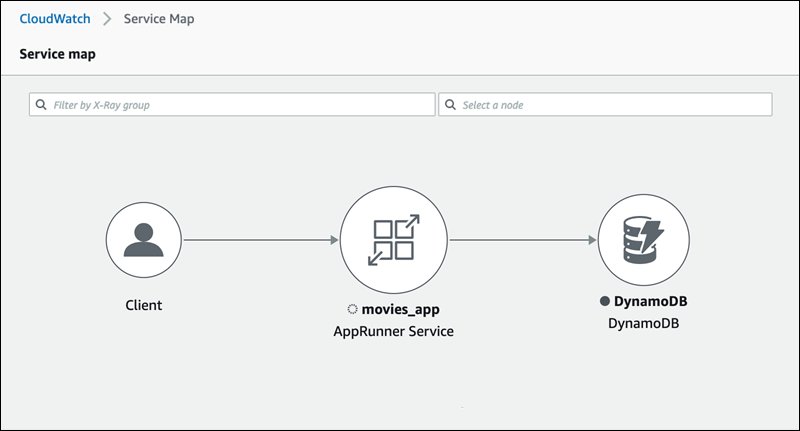Click magnifier icon in X-Ray group filter
800x431 pixels.
[41, 105]
